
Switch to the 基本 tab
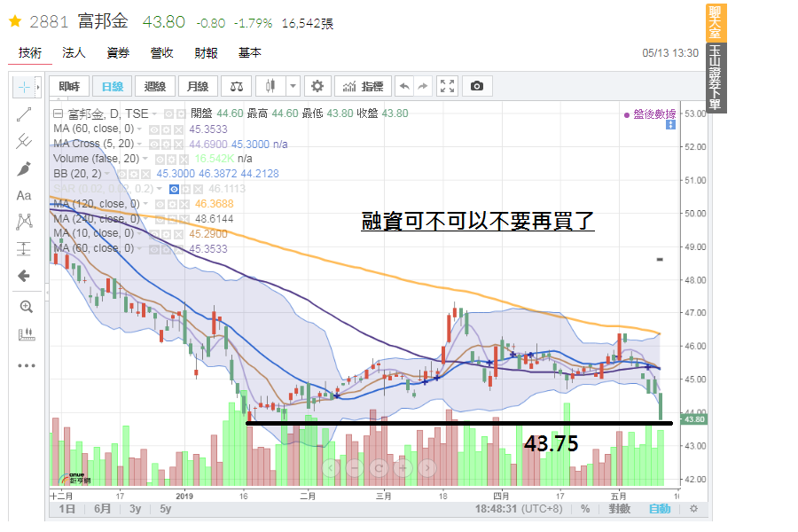[x=250, y=53]
